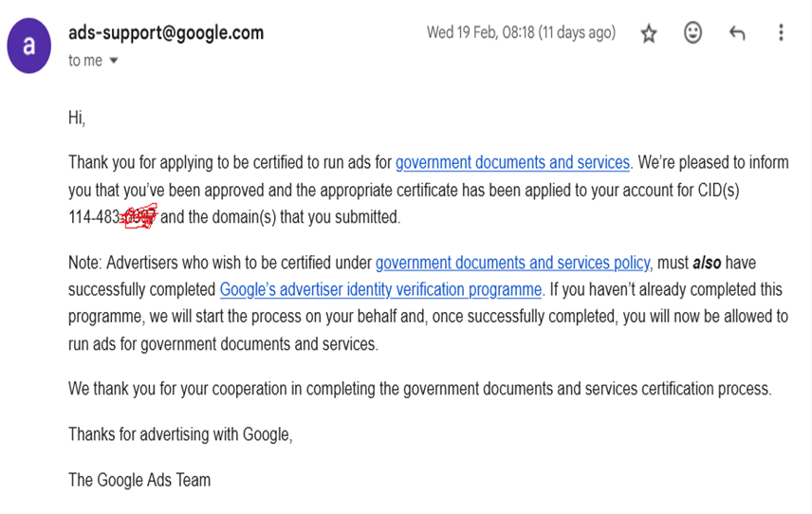Add an emoji reaction to the email

[x=693, y=33]
